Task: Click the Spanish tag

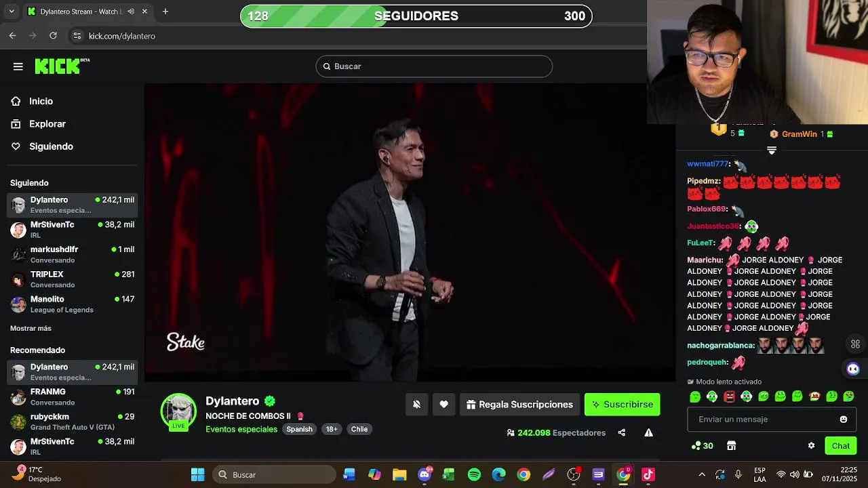Action: (299, 429)
